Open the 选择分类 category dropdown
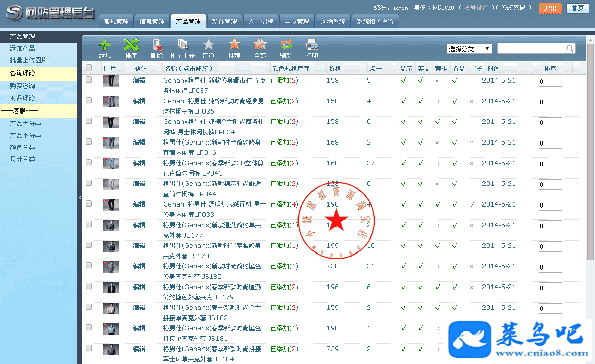This screenshot has height=364, width=595. (x=469, y=49)
